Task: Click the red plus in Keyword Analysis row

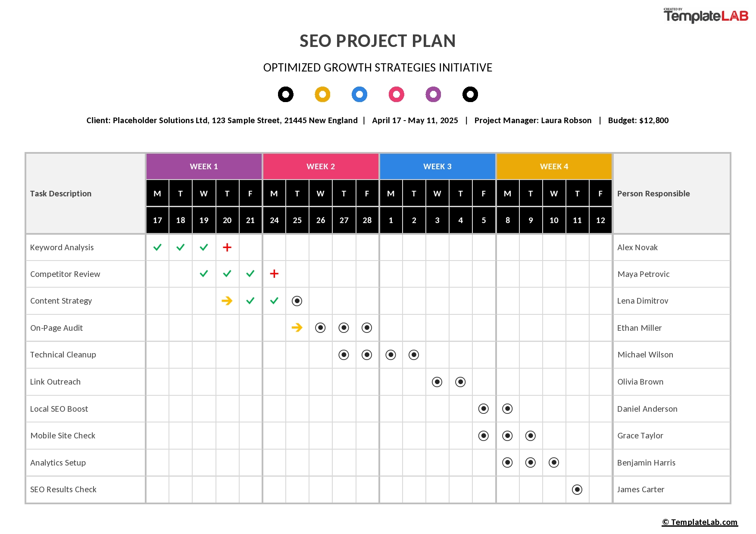Action: pos(227,247)
